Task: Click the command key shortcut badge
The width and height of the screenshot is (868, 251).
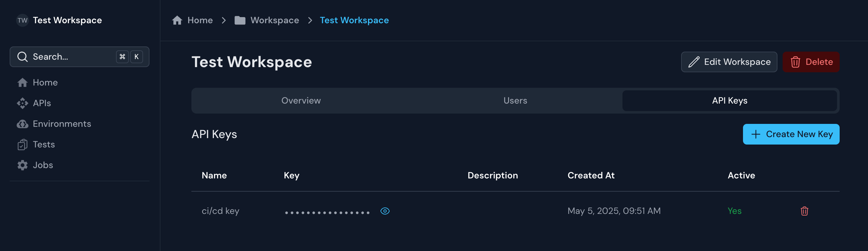Action: [x=122, y=57]
